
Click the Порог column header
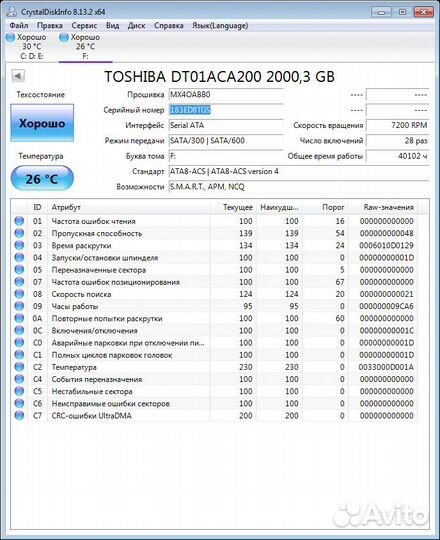coord(325,207)
